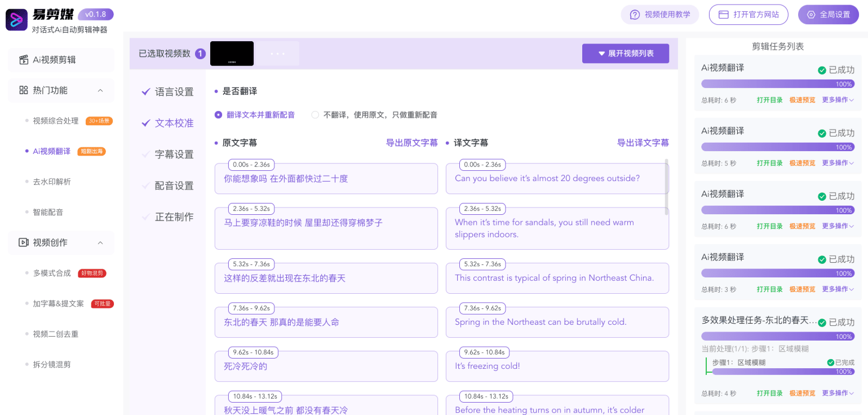Open the Ai视频剪辑 menu item
This screenshot has height=415, width=868.
[61, 60]
